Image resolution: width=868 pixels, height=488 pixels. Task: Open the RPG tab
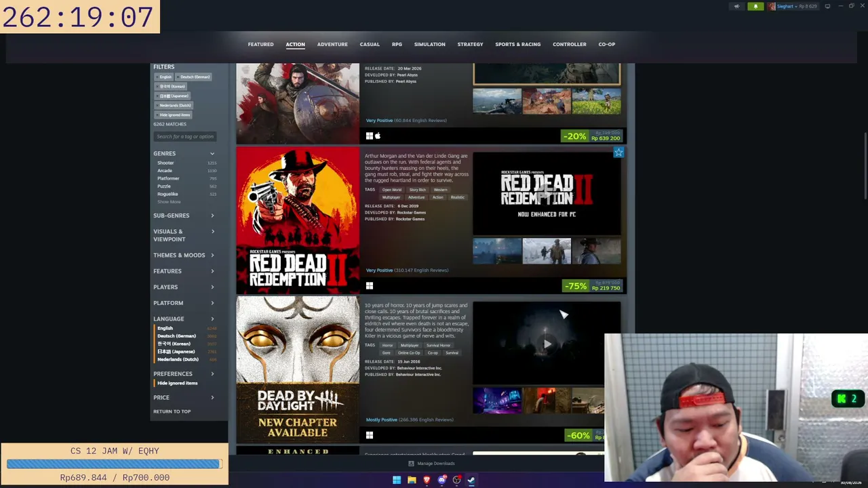(397, 45)
